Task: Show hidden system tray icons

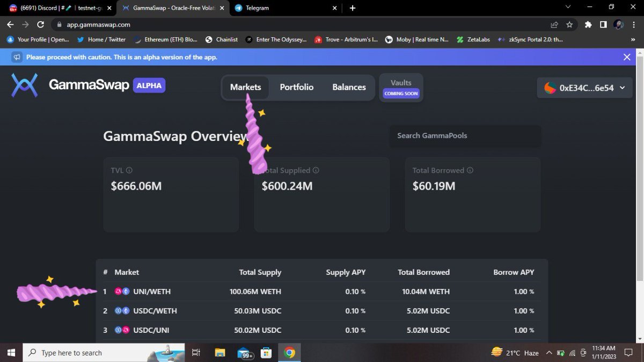Action: click(x=550, y=353)
